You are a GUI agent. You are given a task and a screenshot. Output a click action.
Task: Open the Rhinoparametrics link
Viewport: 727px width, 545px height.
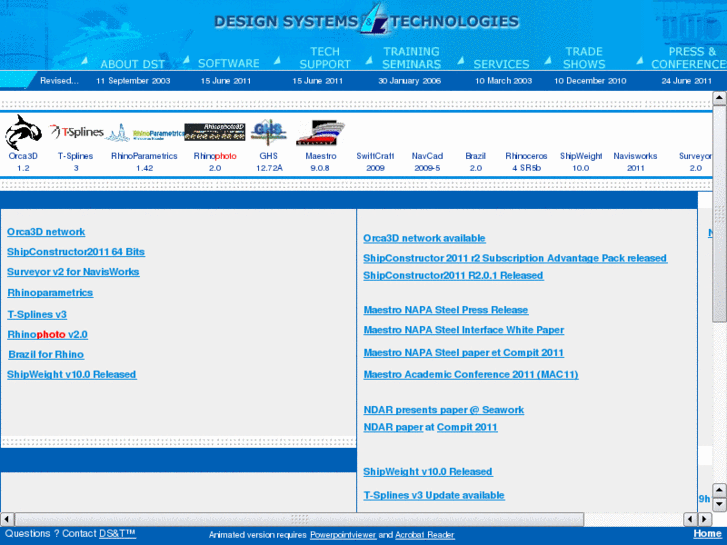(x=50, y=293)
